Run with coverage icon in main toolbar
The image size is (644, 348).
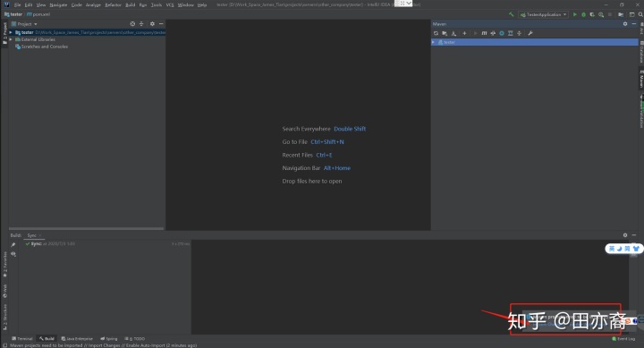pyautogui.click(x=592, y=14)
